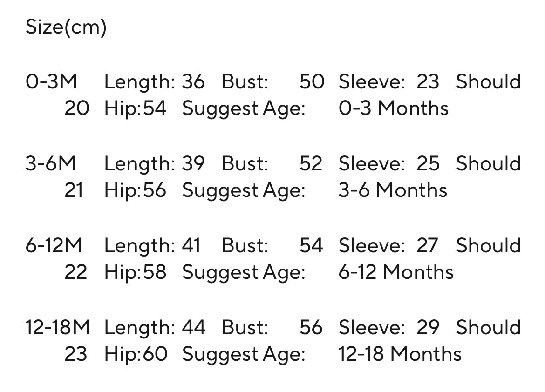This screenshot has width=545, height=392.
Task: Click the "6-12 Months" suggested age
Action: click(x=395, y=272)
